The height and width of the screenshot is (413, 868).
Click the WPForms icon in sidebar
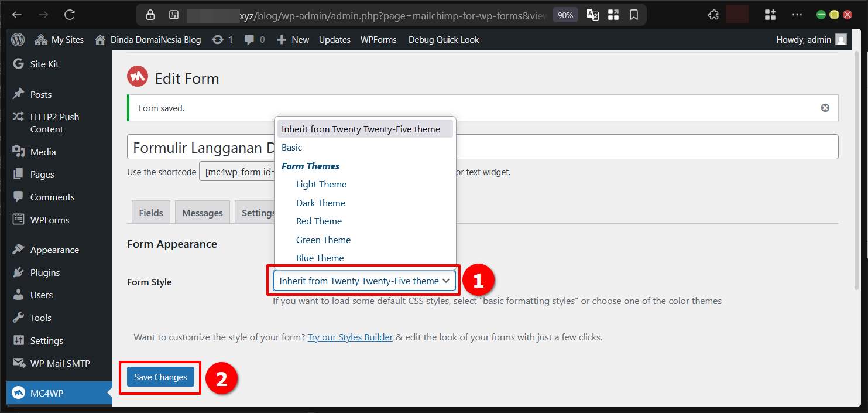pyautogui.click(x=19, y=219)
